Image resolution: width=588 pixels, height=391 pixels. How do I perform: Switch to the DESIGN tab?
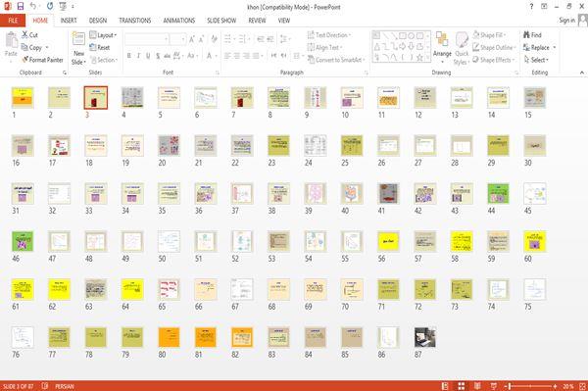pos(98,21)
